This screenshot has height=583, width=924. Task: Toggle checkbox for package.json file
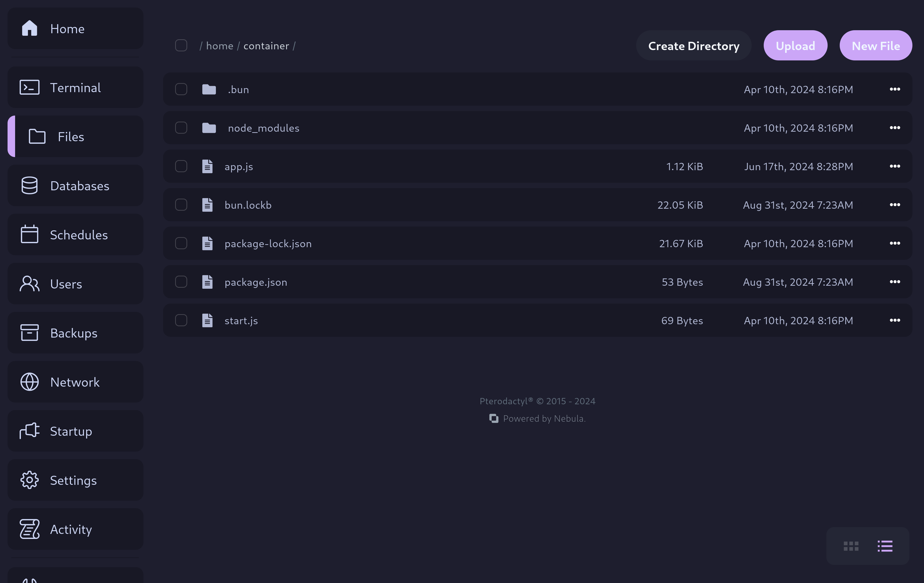[x=181, y=281]
